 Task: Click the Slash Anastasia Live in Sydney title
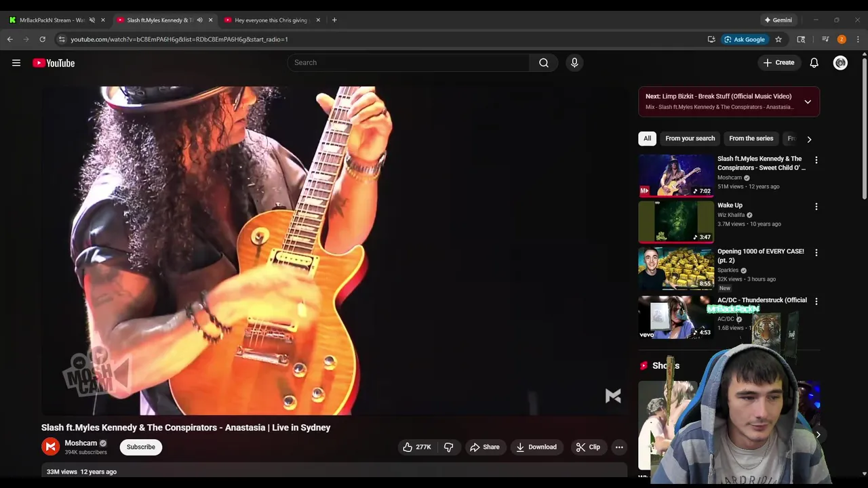tap(186, 428)
